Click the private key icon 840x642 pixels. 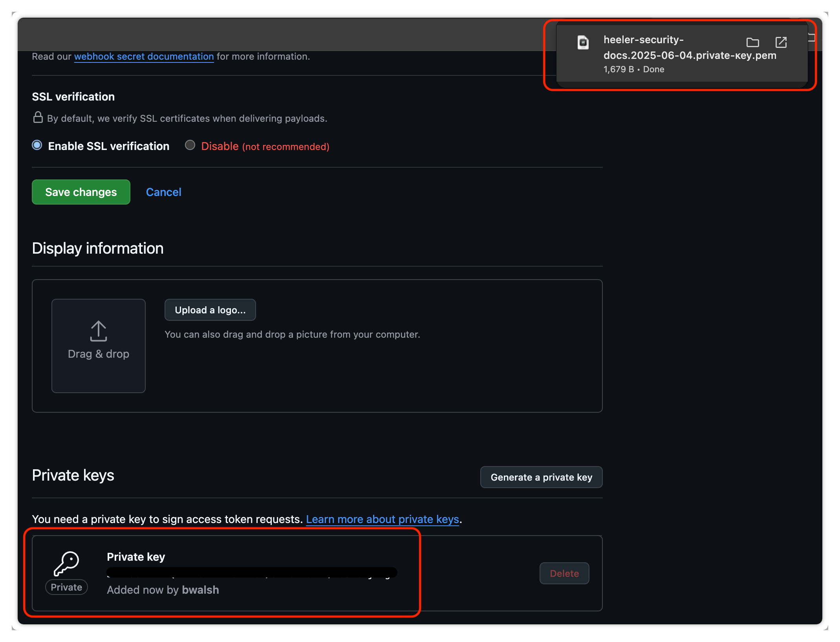pos(66,564)
